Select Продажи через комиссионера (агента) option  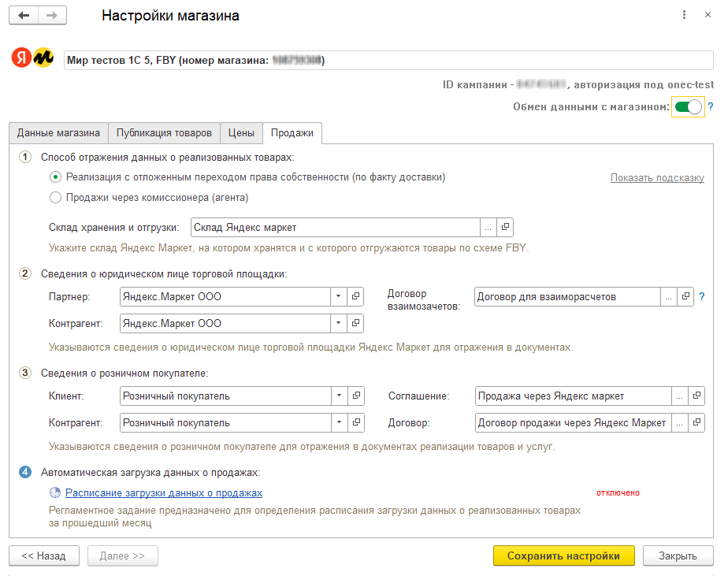(x=55, y=198)
